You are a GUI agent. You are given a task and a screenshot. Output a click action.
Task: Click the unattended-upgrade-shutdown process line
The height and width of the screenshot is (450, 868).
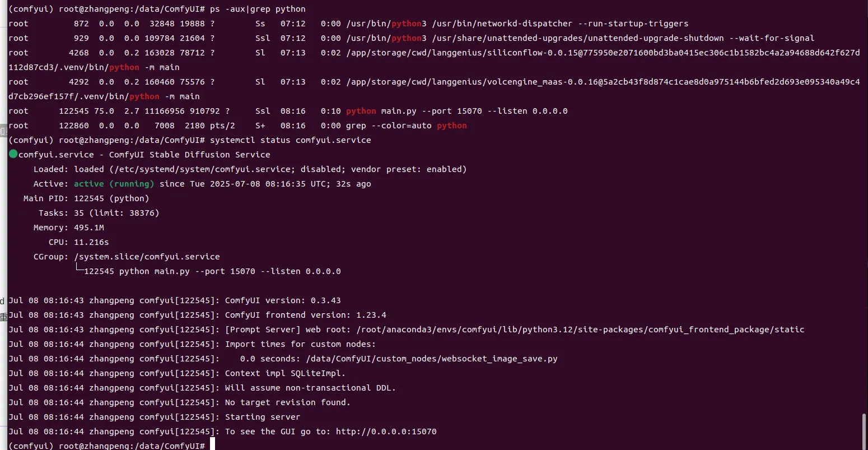412,38
